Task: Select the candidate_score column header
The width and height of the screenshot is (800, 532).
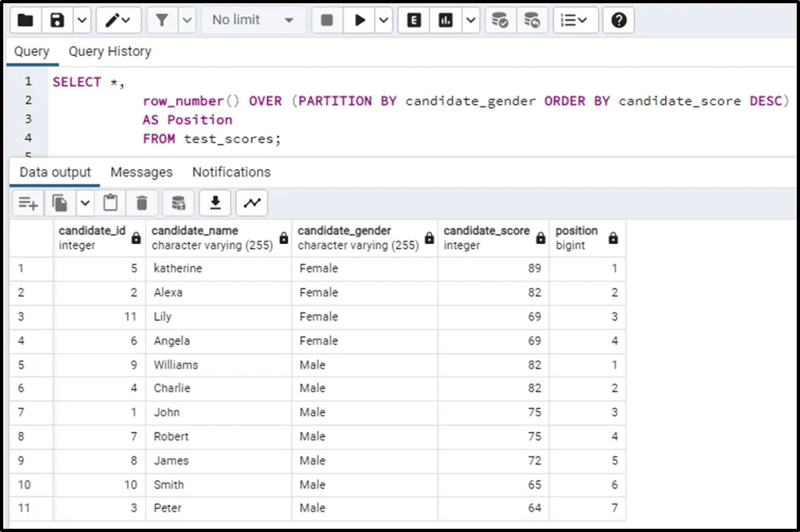Action: pos(487,238)
